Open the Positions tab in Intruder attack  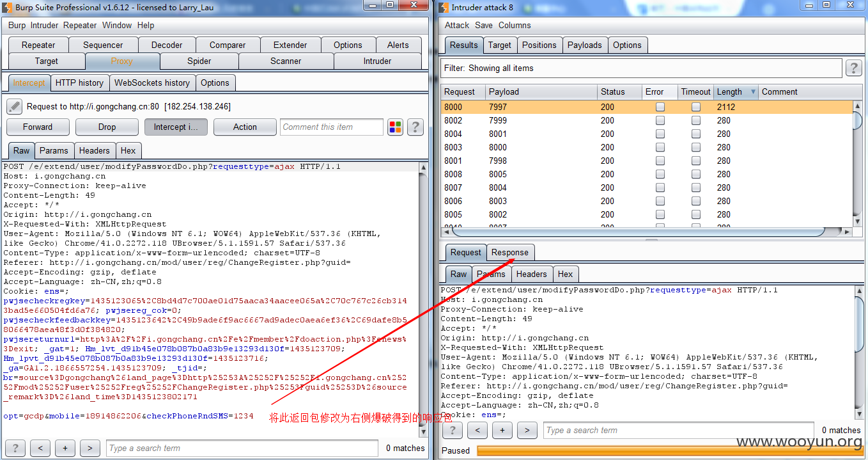coord(539,45)
